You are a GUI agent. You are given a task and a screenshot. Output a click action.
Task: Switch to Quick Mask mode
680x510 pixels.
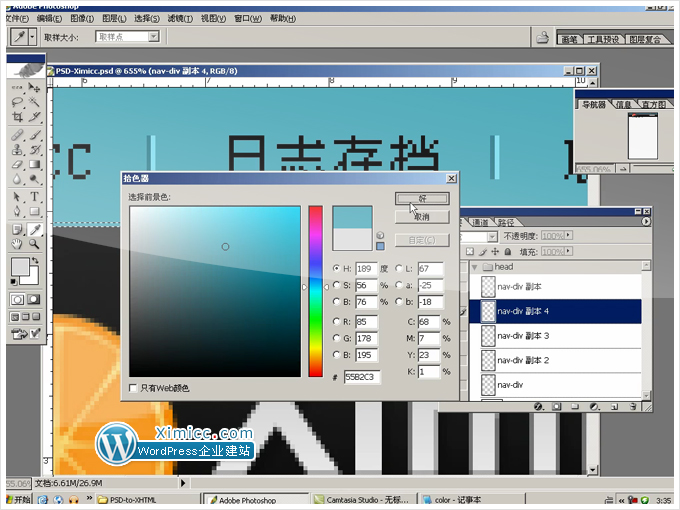coord(34,299)
